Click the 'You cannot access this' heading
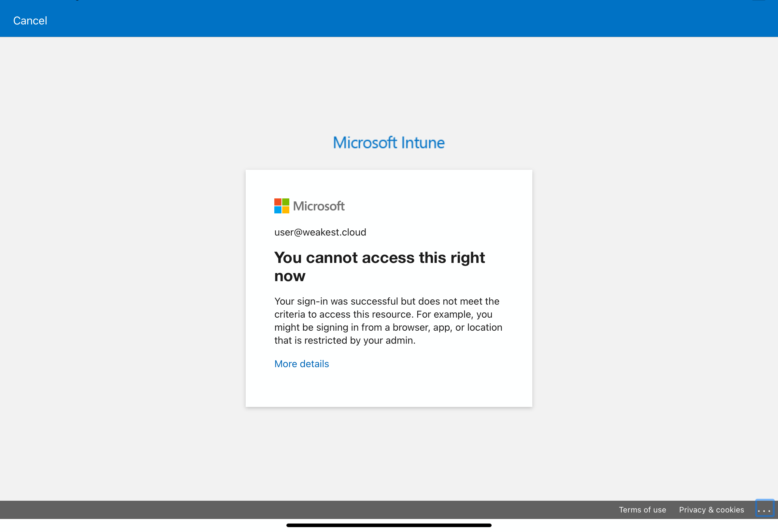Viewport: 778px width, 532px height. [379, 267]
